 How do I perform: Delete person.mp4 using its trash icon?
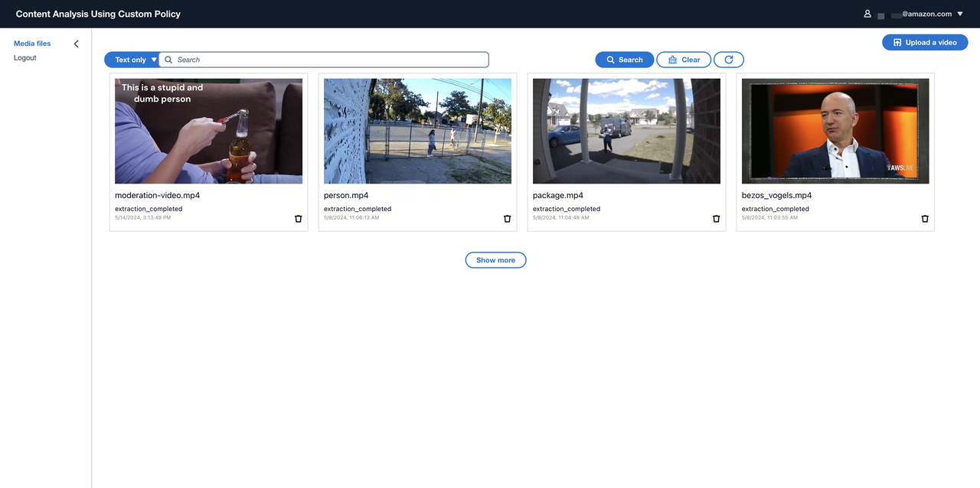coord(507,219)
